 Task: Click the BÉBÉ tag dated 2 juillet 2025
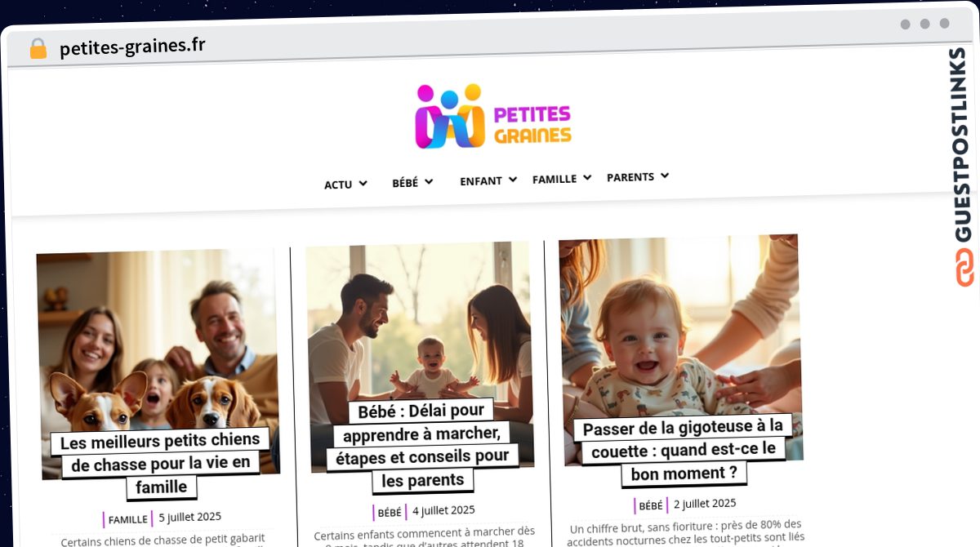[651, 506]
